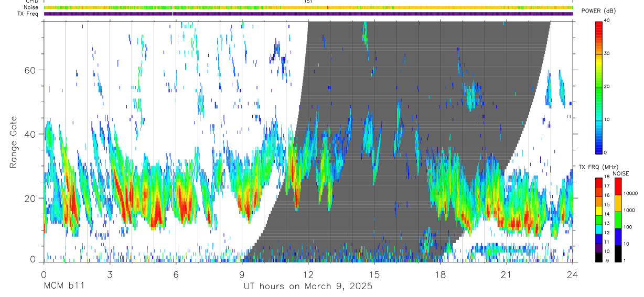Click the x-axis tick label 12
The width and height of the screenshot is (644, 297).
[308, 274]
